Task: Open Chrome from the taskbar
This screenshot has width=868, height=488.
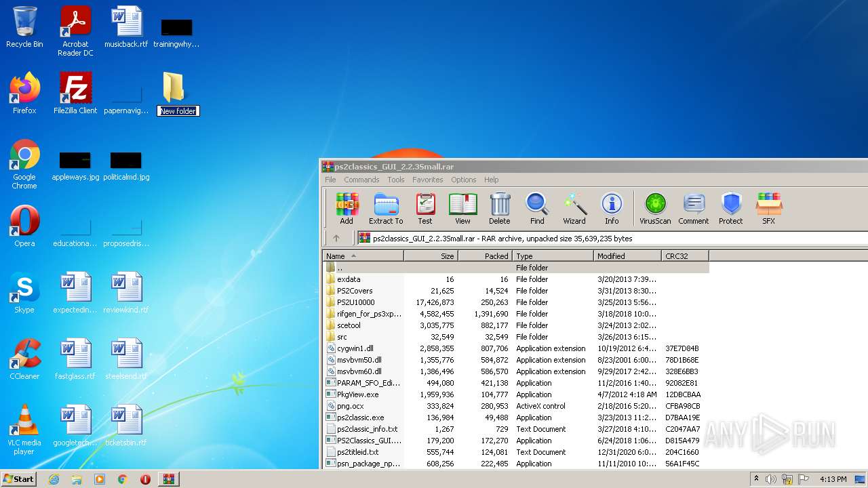Action: pos(123,479)
